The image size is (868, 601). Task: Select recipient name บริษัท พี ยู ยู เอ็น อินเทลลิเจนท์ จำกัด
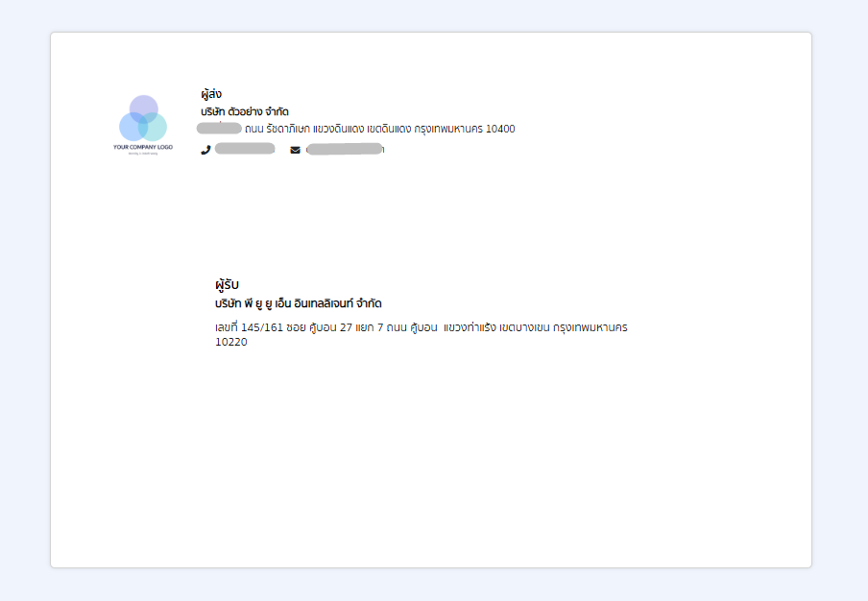[299, 303]
